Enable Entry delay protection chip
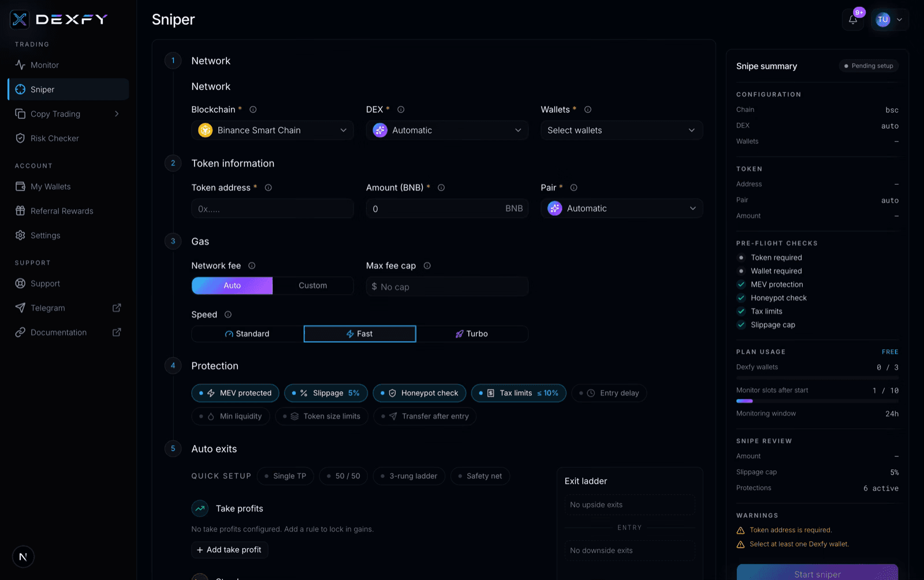 (x=609, y=393)
